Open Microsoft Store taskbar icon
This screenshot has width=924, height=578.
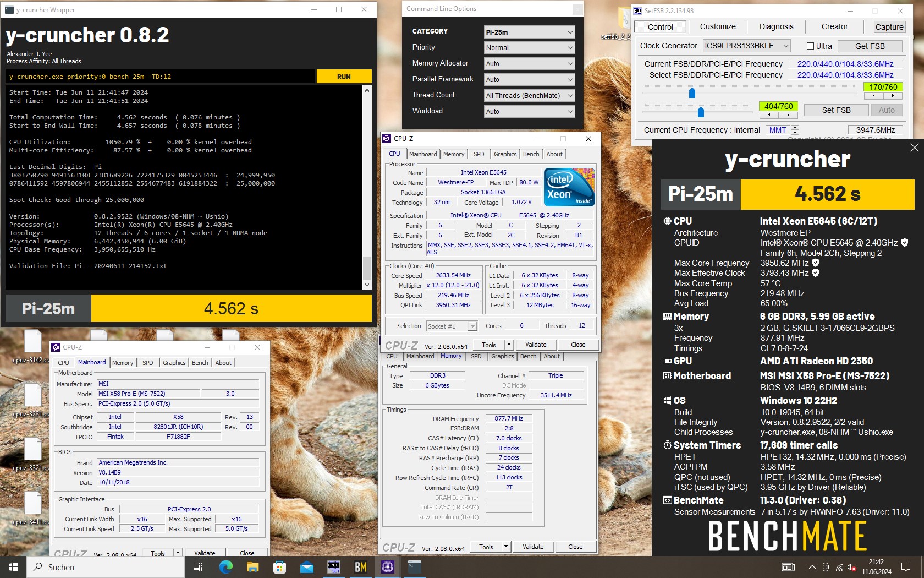click(279, 567)
